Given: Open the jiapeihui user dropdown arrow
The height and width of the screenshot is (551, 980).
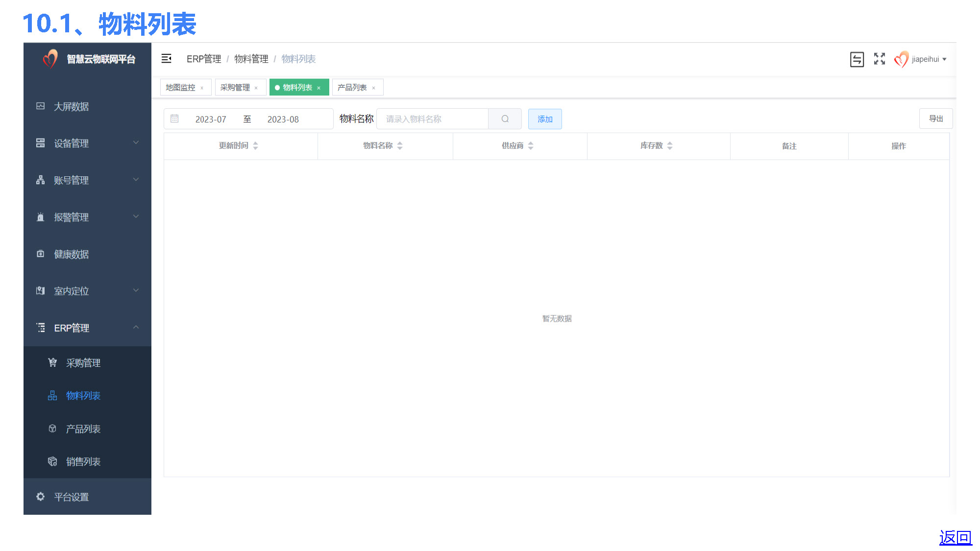Looking at the screenshot, I should [x=944, y=59].
